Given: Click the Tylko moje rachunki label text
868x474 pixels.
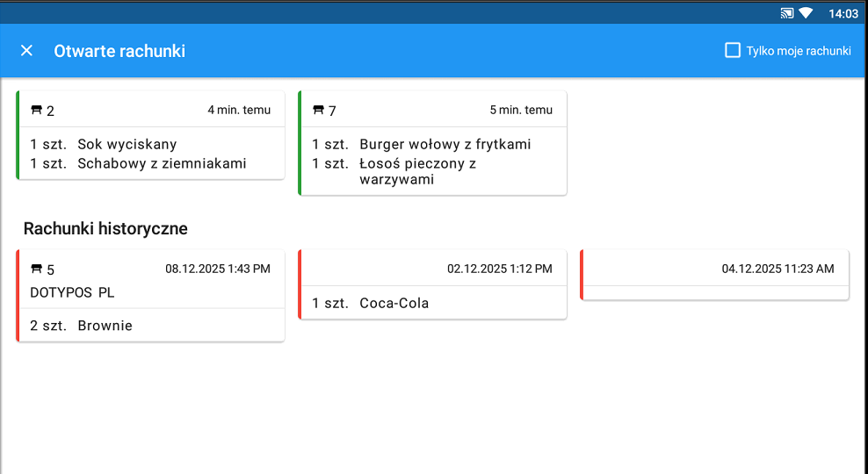Looking at the screenshot, I should (x=798, y=51).
